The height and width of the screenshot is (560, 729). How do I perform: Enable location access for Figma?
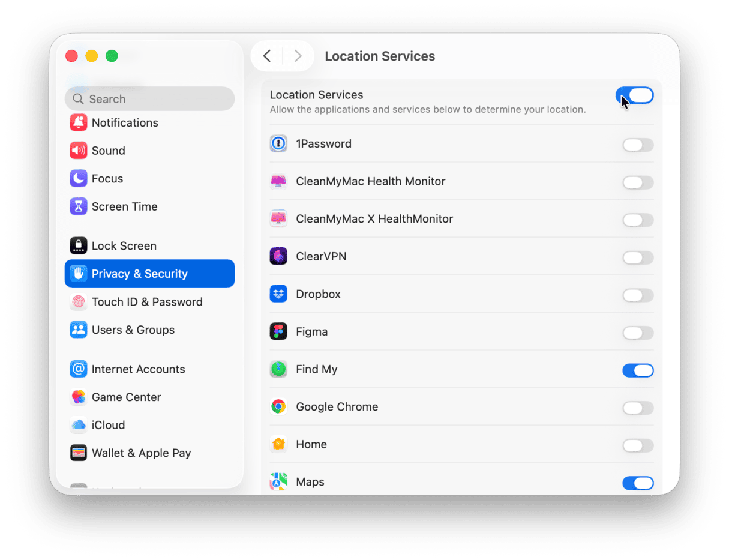pos(638,333)
